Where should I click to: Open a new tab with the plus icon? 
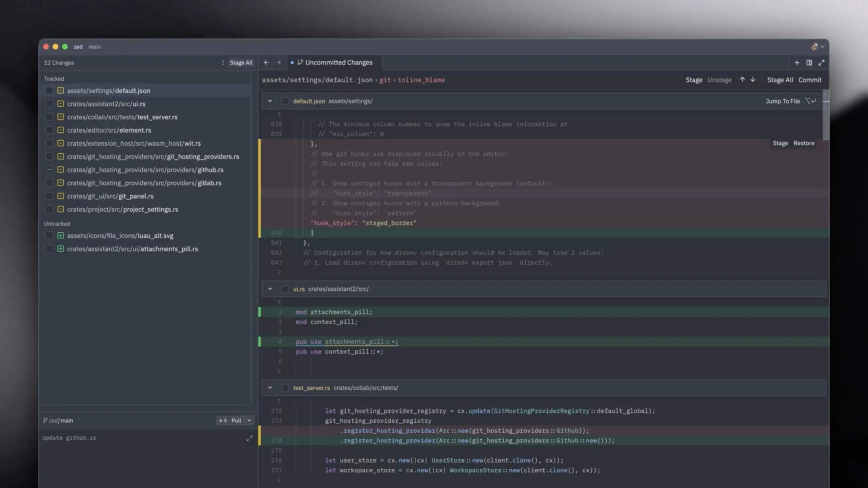(797, 63)
